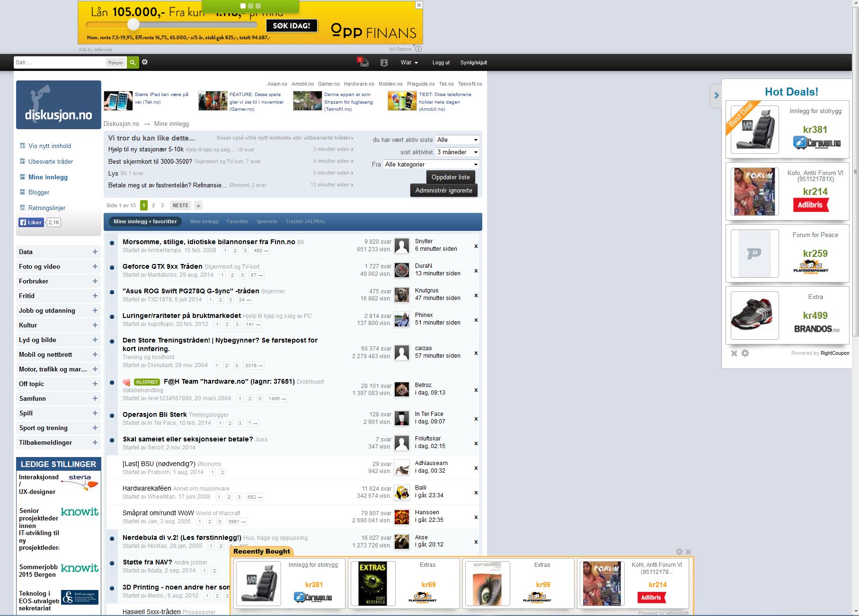Switch to Favoritter tab

click(x=237, y=221)
